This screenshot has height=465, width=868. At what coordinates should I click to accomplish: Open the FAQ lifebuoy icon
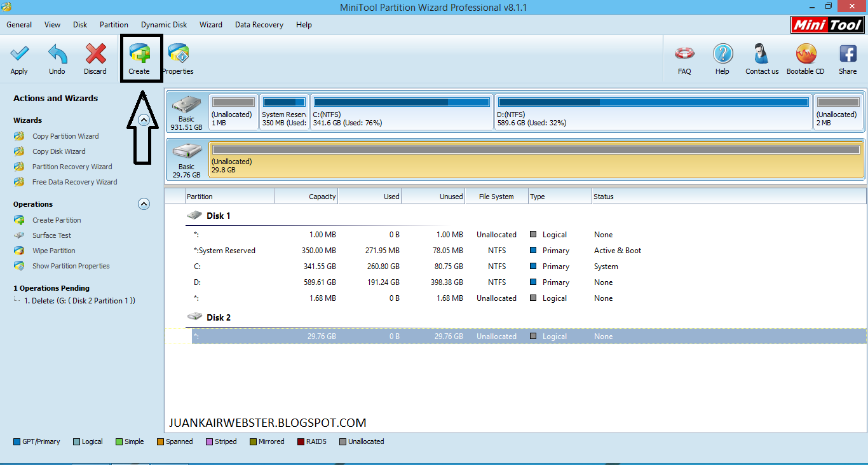tap(684, 53)
